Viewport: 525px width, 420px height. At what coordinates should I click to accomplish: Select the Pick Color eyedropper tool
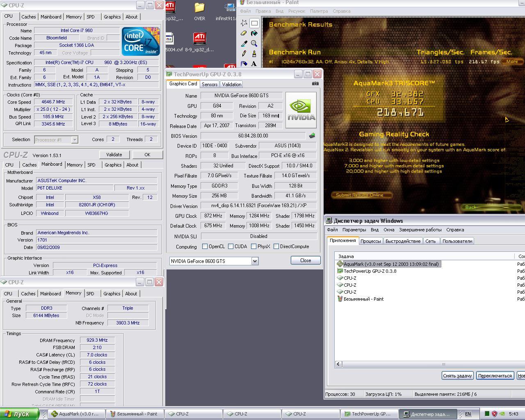point(244,43)
